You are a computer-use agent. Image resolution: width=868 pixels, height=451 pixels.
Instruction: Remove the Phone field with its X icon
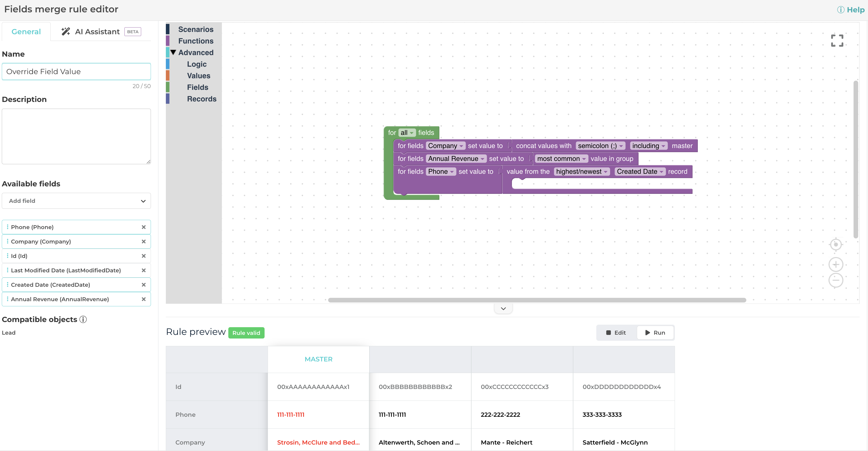point(143,227)
